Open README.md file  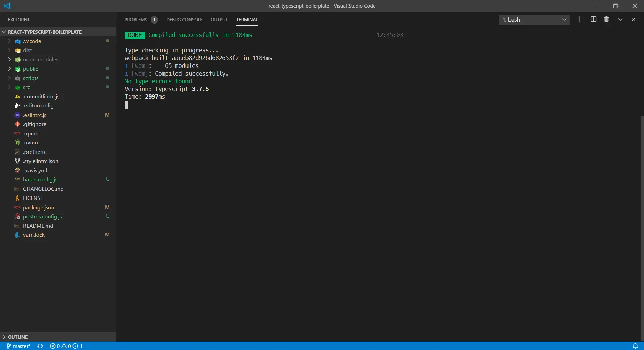click(x=58, y=226)
